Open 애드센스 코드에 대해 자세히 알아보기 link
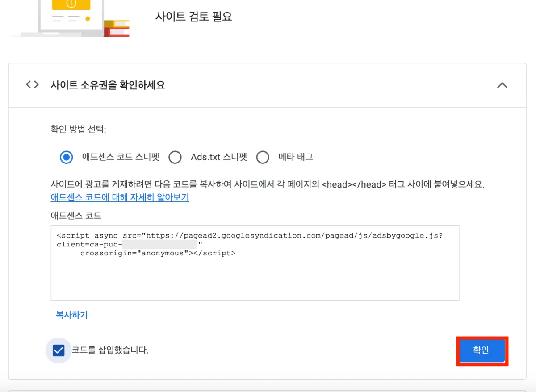This screenshot has width=536, height=392. click(120, 197)
